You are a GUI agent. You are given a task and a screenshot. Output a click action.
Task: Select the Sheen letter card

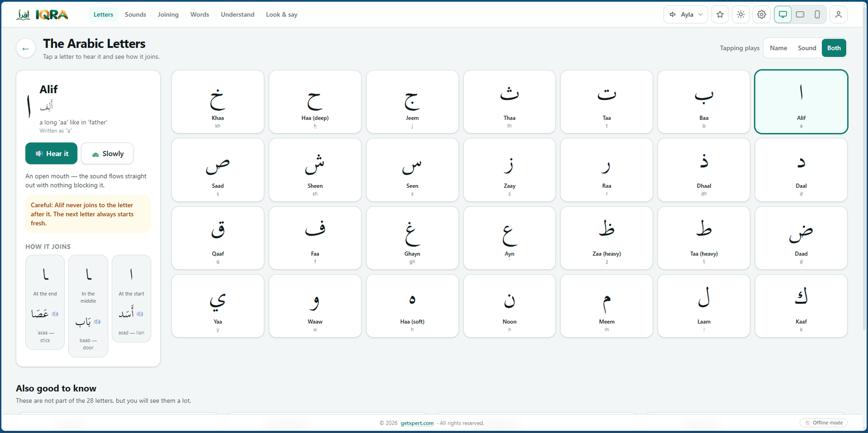(315, 170)
